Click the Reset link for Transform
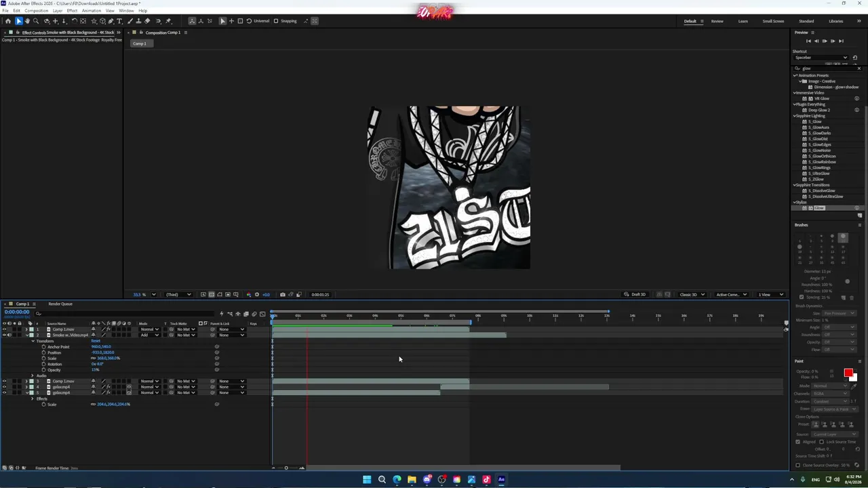Viewport: 868px width, 488px height. point(96,341)
